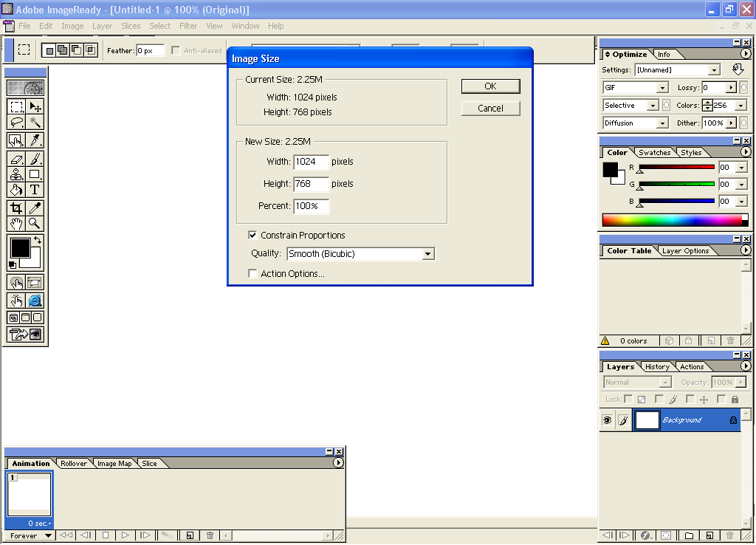
Task: Open the Rollover tab
Action: pyautogui.click(x=74, y=464)
